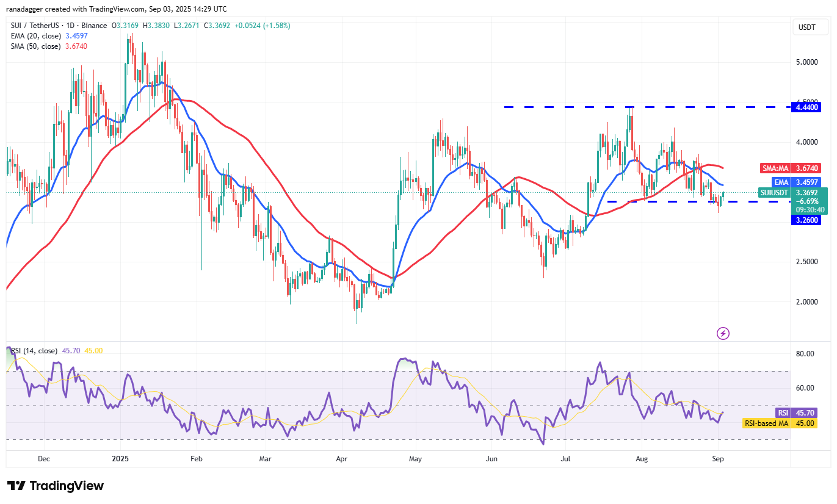This screenshot has width=837, height=504.
Task: Click the red SMA:MA 3.6740 axis label
Action: click(x=790, y=168)
